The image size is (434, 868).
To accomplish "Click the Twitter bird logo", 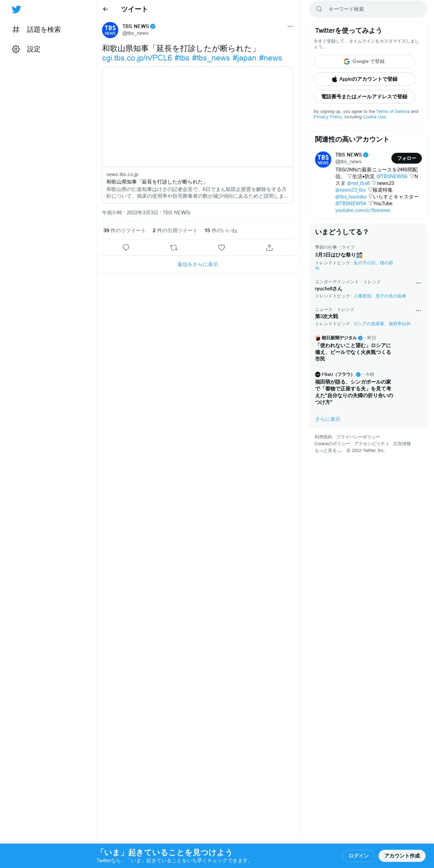I will coord(16,9).
